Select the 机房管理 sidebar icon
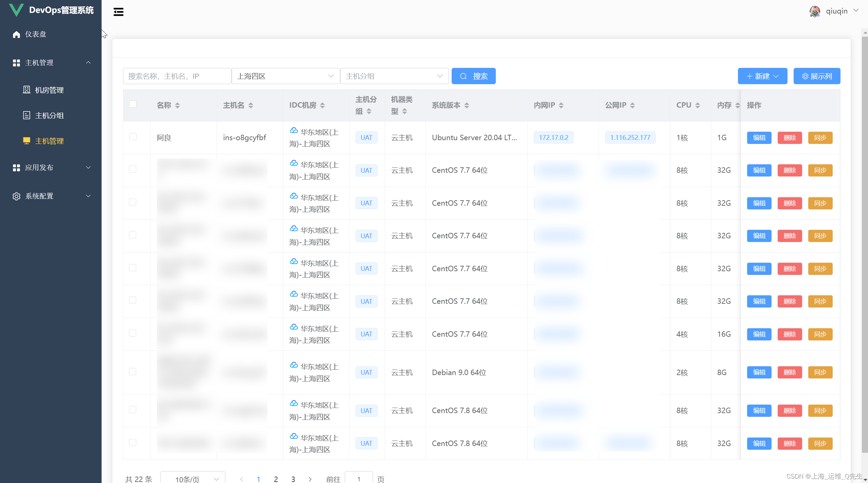 tap(26, 90)
